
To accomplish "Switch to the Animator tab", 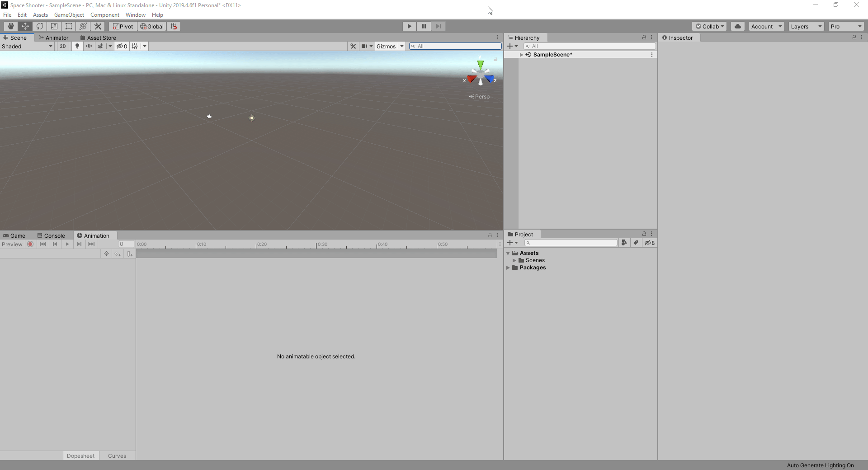I will tap(54, 38).
